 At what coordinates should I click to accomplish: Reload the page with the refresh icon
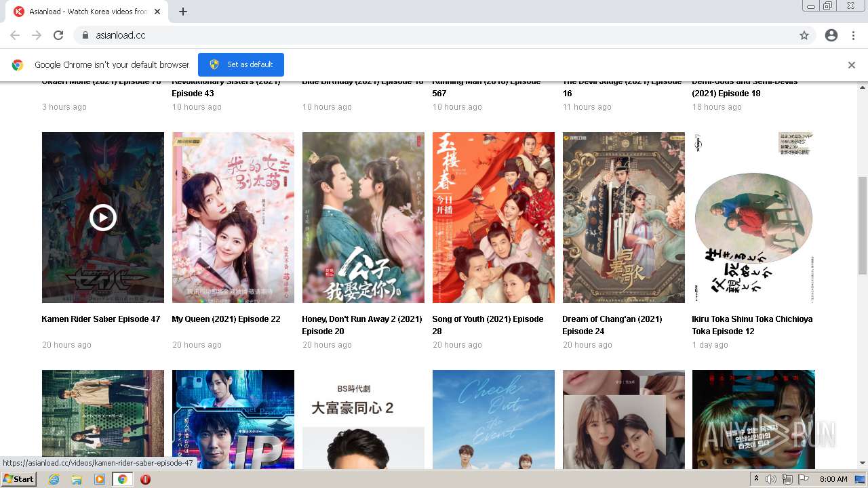pos(58,35)
